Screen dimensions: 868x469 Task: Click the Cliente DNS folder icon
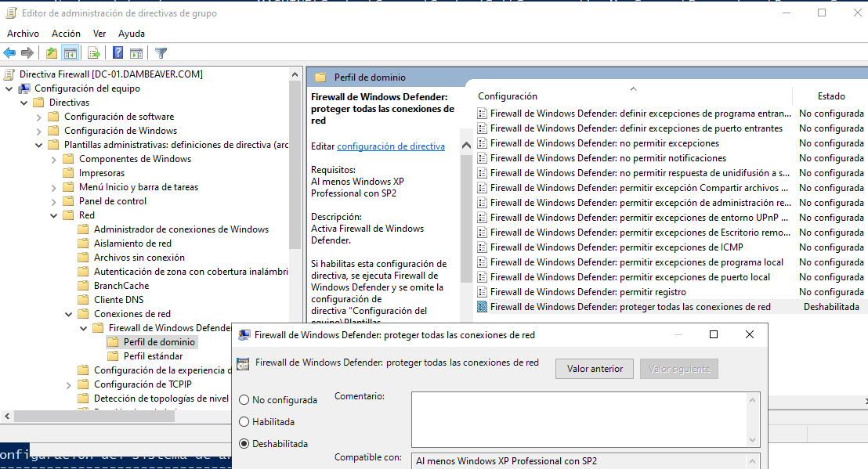84,300
